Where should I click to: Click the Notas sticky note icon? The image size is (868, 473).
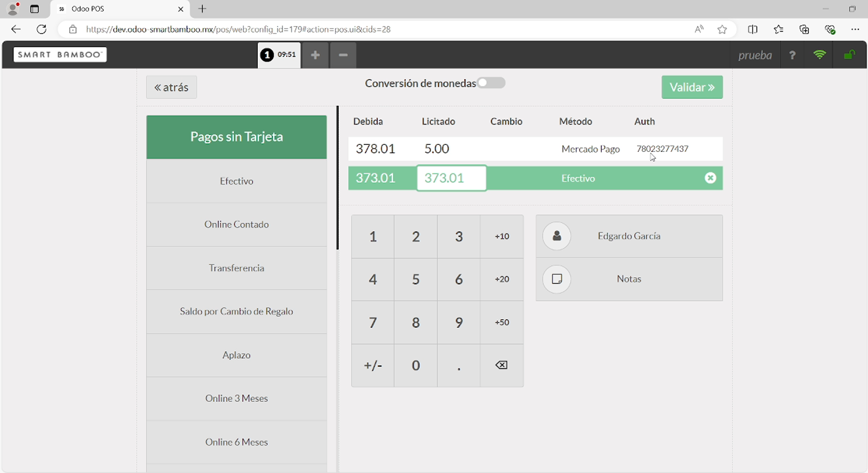(x=557, y=279)
